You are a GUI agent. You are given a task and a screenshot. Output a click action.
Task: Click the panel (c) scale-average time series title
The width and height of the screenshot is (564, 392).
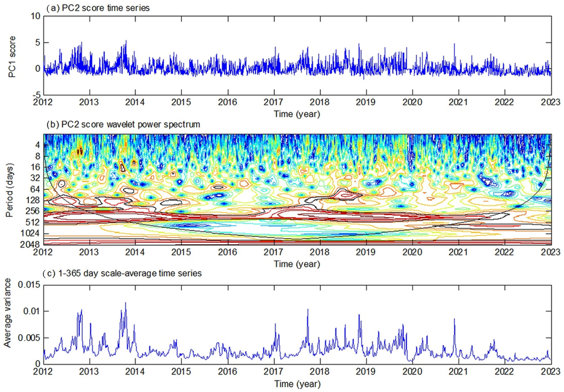click(x=122, y=273)
